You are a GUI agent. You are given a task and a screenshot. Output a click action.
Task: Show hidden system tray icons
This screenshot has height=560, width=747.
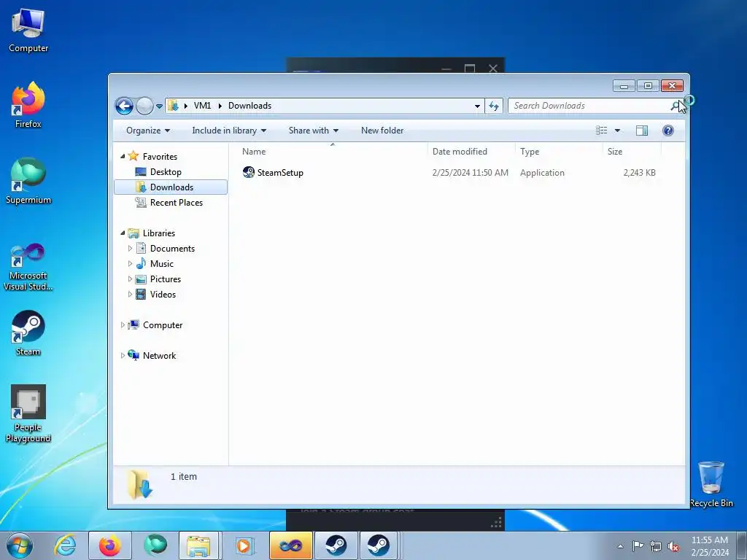click(x=620, y=546)
